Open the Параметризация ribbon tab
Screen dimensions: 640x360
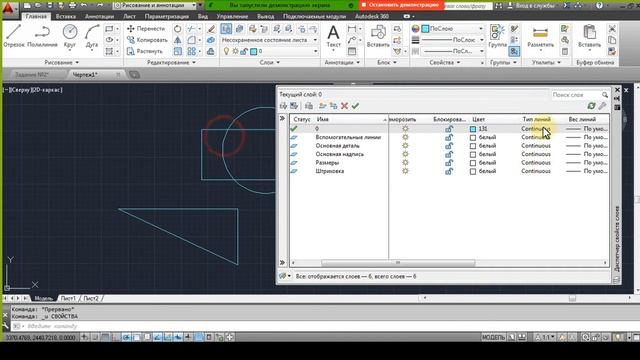coord(167,16)
